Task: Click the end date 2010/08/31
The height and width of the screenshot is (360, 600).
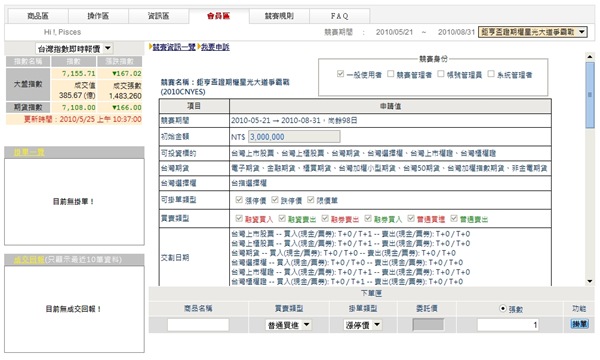Action: tap(456, 32)
